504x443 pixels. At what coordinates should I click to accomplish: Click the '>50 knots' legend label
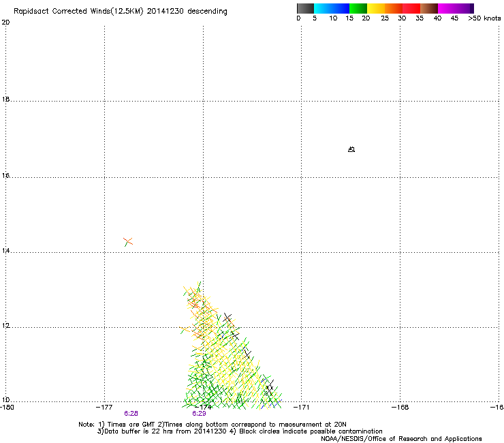click(x=484, y=18)
